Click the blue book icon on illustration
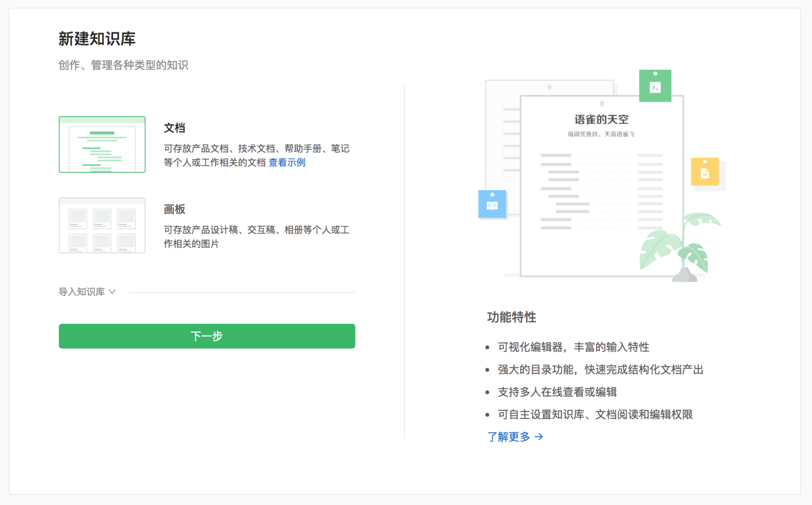 click(492, 204)
